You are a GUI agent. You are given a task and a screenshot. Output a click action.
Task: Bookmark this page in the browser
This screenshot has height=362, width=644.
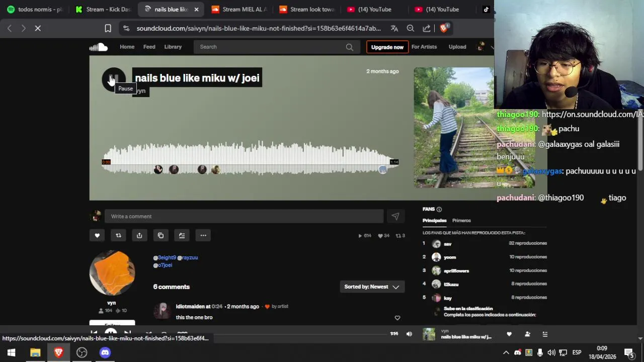point(108,28)
